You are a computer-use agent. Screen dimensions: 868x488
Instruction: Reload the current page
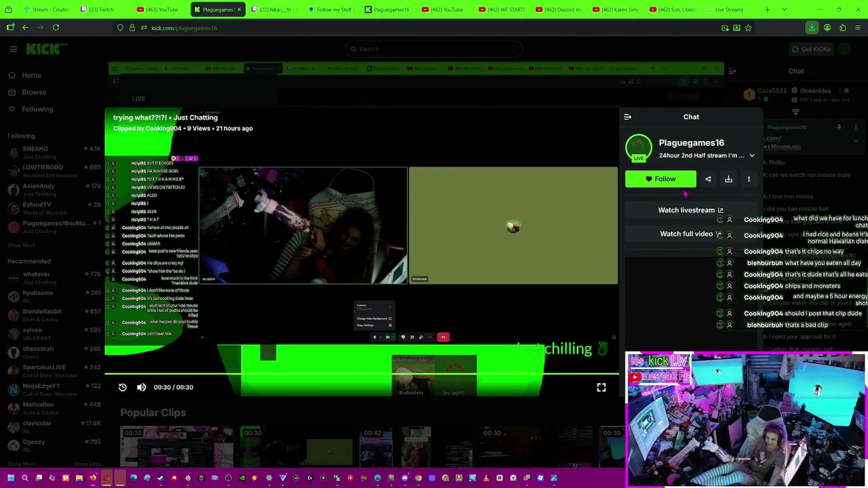tap(56, 28)
